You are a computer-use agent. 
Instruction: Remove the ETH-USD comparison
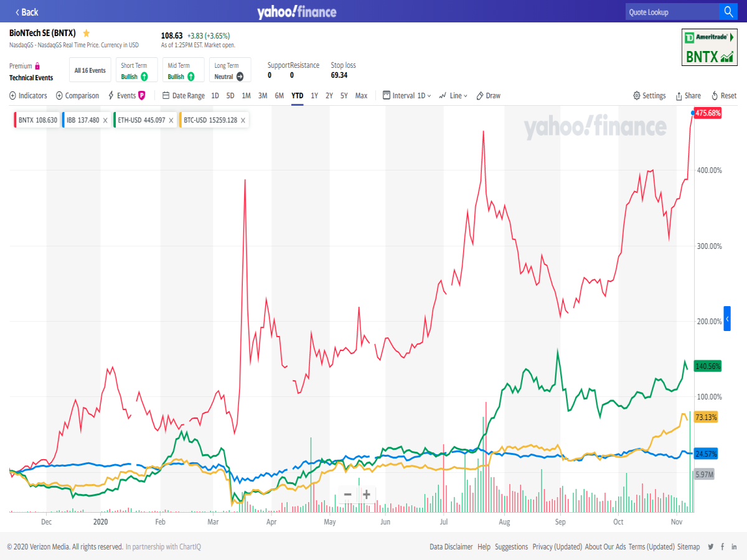[x=171, y=121]
